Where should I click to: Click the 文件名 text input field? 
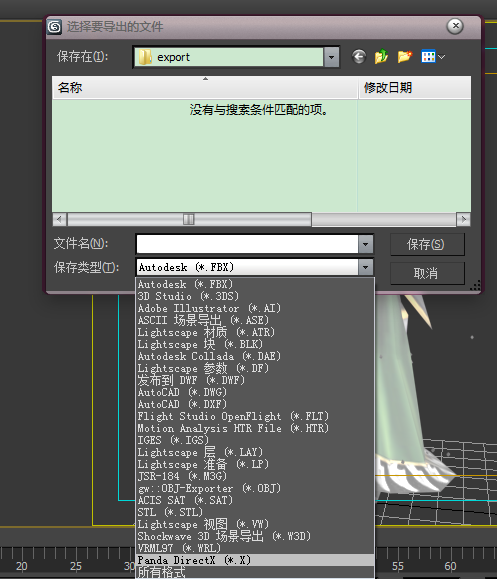pyautogui.click(x=247, y=244)
